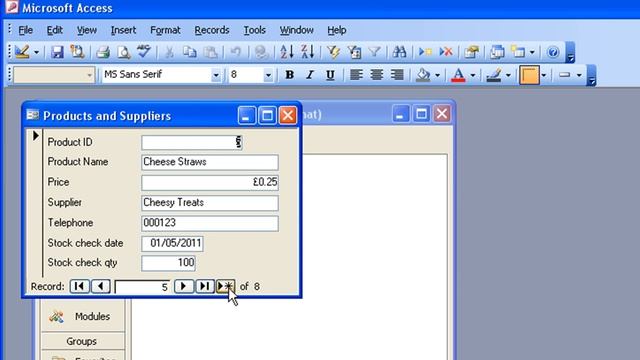The width and height of the screenshot is (640, 360).
Task: Click the Save icon in toolbar
Action: click(x=57, y=52)
